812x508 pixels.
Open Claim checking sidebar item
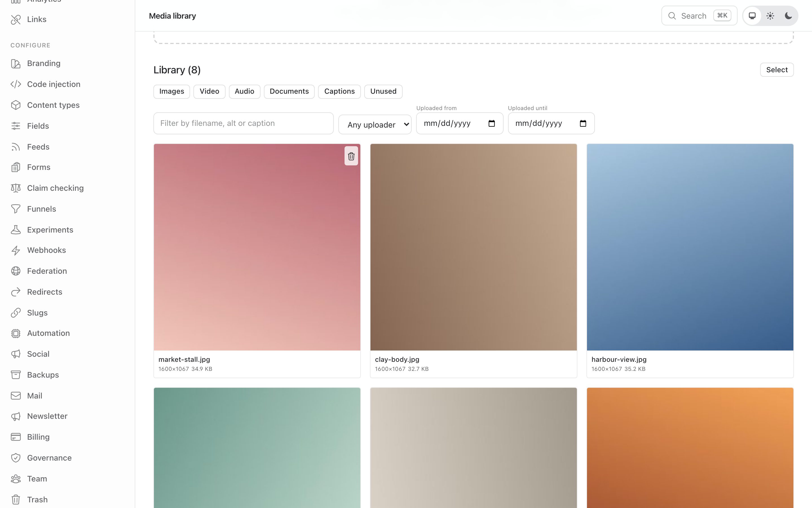(x=55, y=188)
